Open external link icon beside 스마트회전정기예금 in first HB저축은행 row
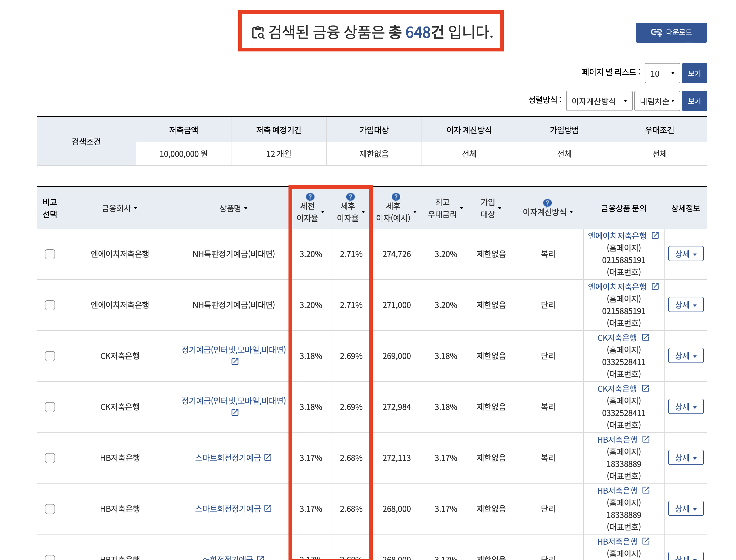 pos(268,457)
